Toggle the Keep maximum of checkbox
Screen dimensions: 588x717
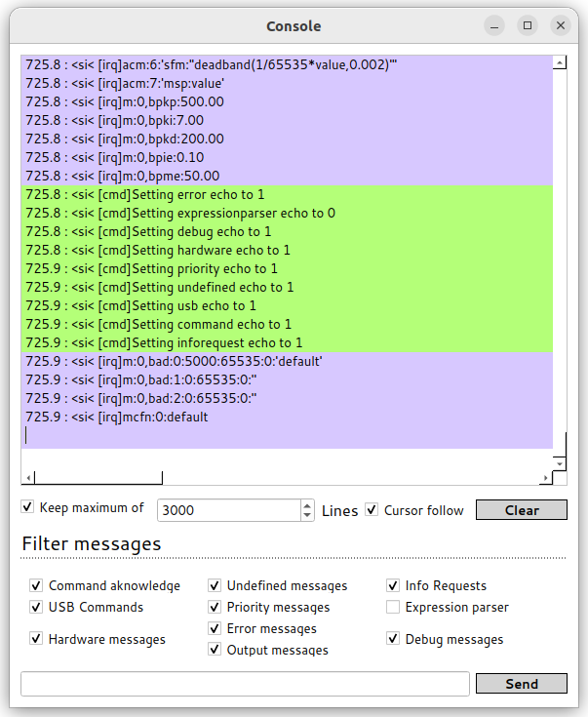pos(28,507)
